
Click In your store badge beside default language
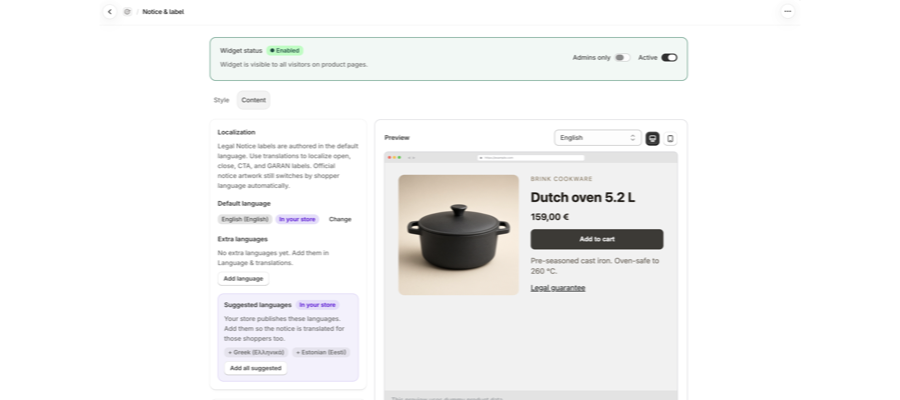pos(297,219)
